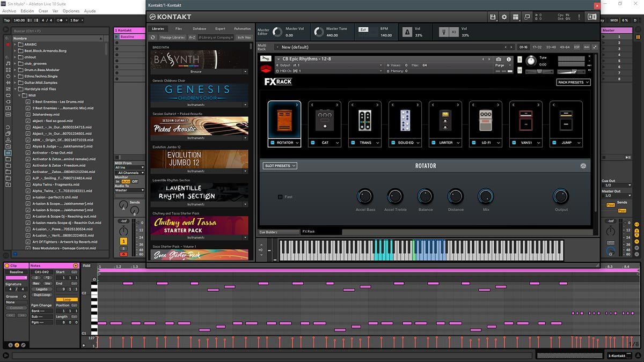Open the ROTATOR effect selector dropdown arrow
This screenshot has height=362, width=644.
tap(297, 143)
